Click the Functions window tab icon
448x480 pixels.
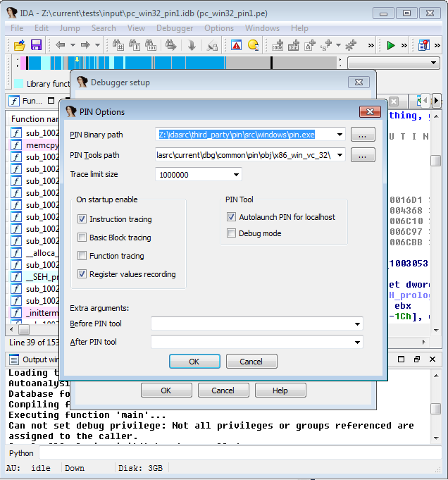coord(14,101)
